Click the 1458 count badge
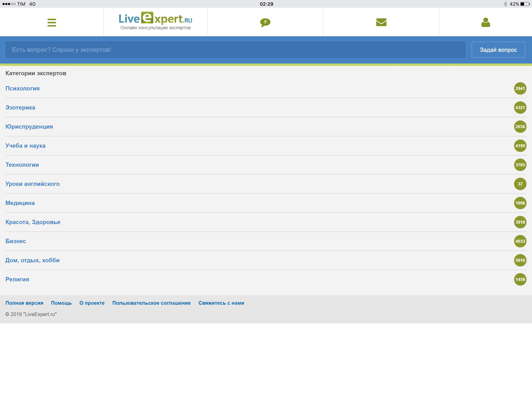 (x=520, y=279)
